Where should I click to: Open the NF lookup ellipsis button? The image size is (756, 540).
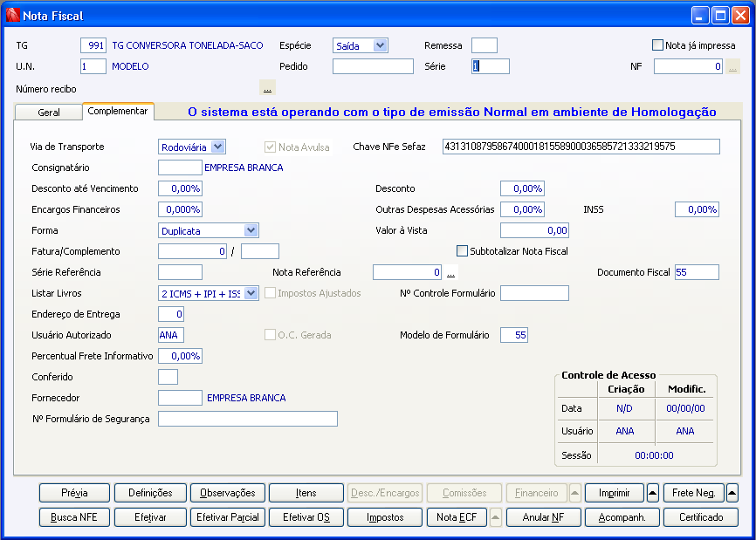pyautogui.click(x=732, y=66)
